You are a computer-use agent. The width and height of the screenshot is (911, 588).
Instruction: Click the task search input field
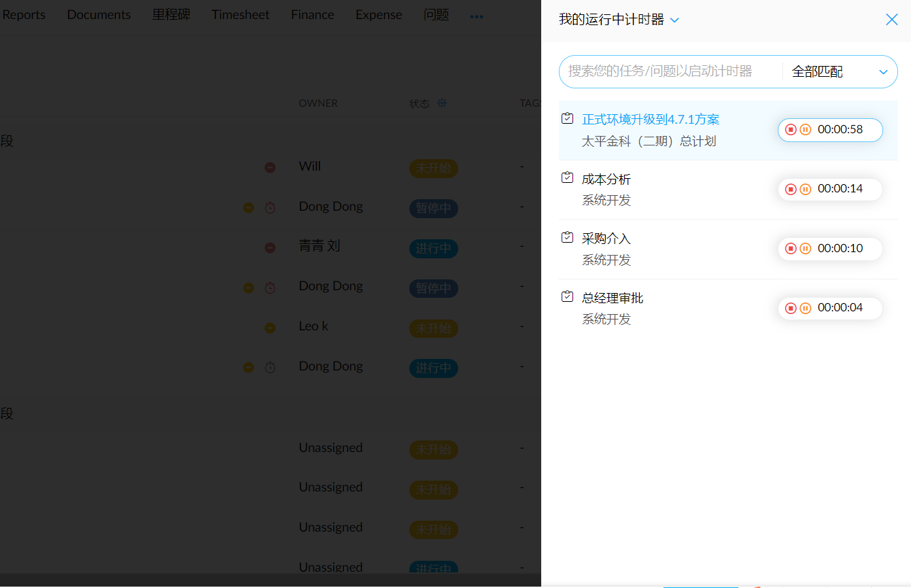click(670, 72)
